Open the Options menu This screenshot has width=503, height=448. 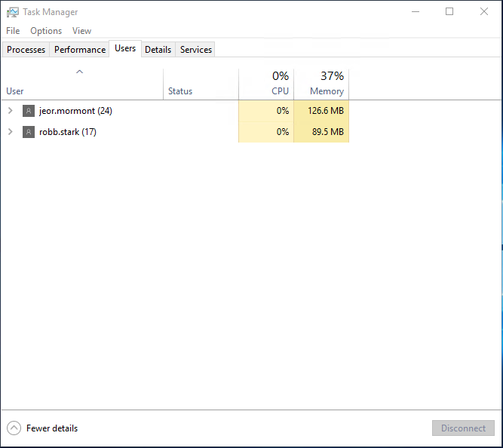tap(46, 31)
